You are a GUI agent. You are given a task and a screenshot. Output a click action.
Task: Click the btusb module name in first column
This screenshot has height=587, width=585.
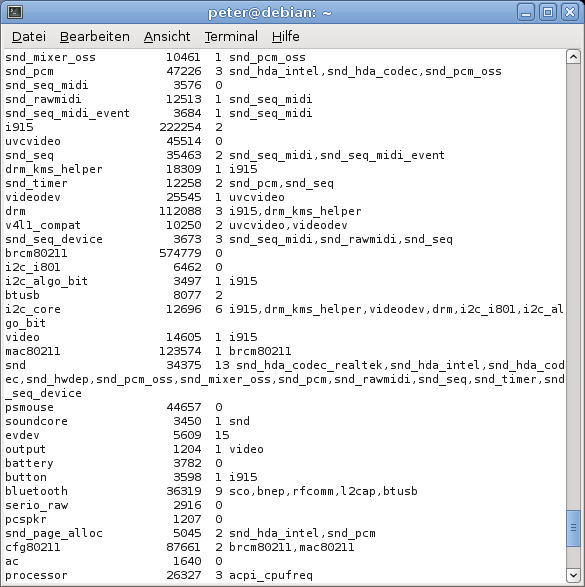click(x=22, y=295)
